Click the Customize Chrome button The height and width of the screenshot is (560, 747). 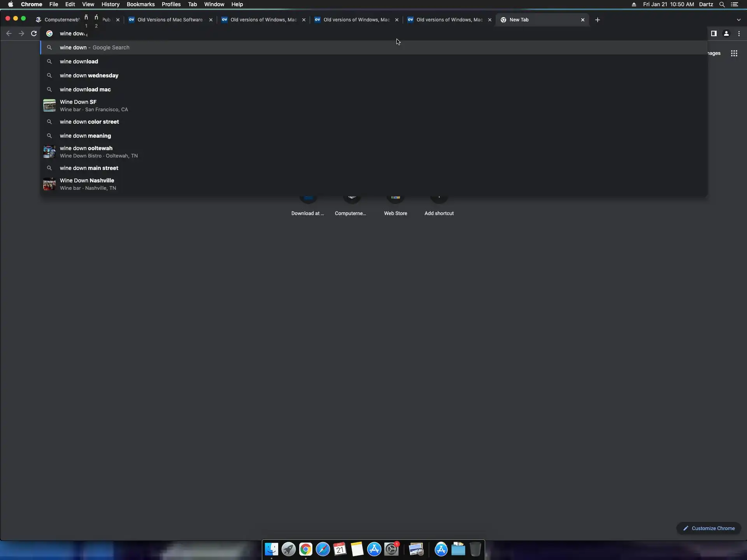pyautogui.click(x=708, y=528)
